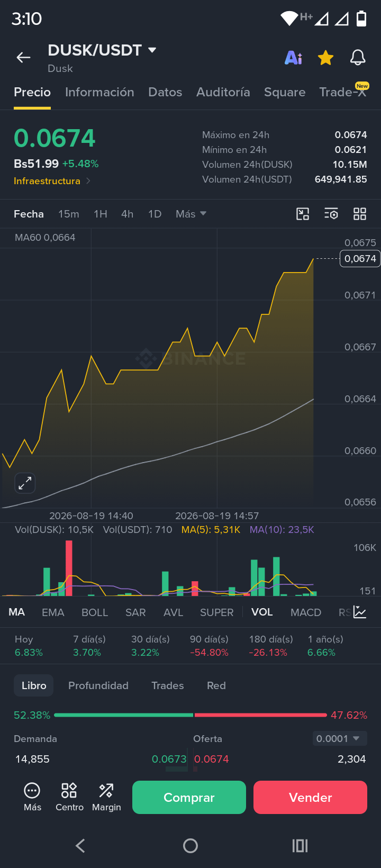Select the current price tag 0,0674

(x=360, y=259)
